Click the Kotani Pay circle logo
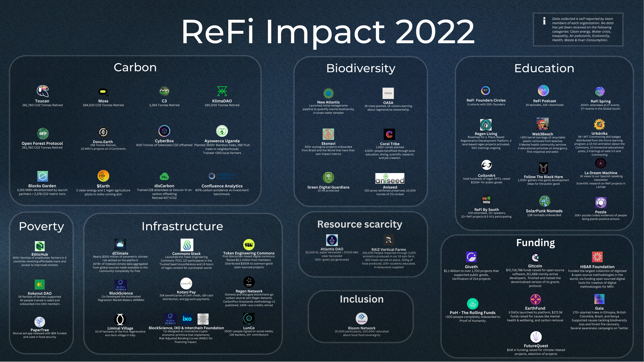Viewport: 644px width, 362px height. pyautogui.click(x=186, y=283)
